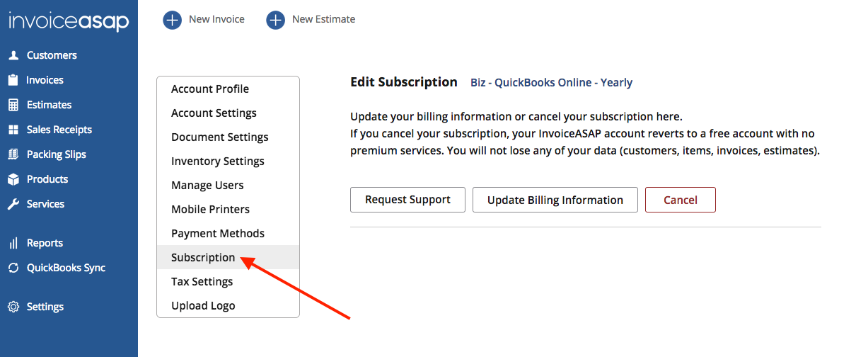Click the Packing Slips icon

13,154
